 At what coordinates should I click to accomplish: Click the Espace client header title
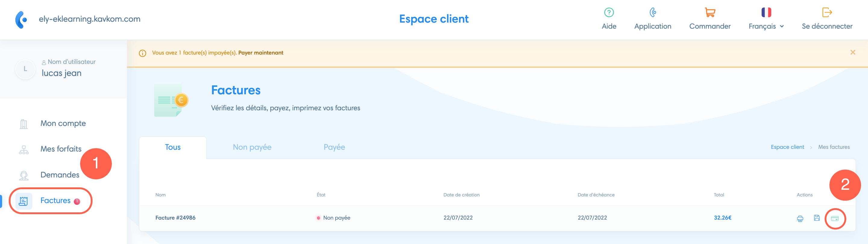tap(434, 19)
